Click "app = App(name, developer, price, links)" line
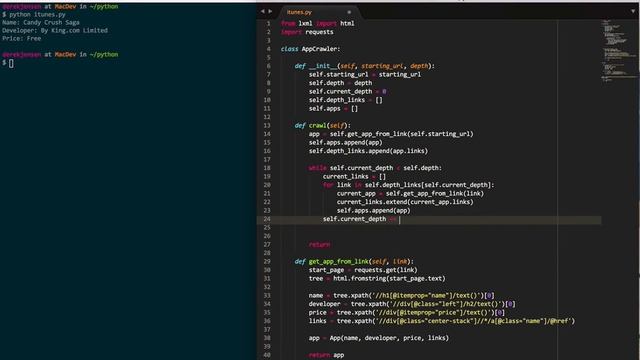This screenshot has width=640, height=360. [x=378, y=338]
